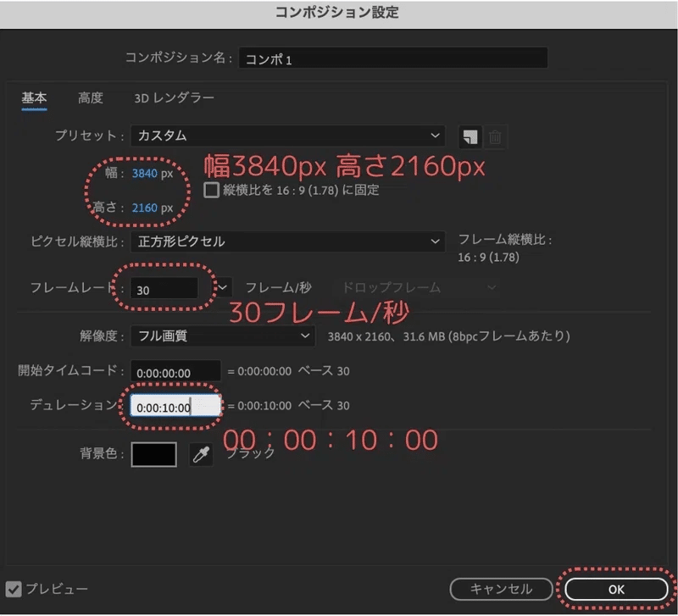The height and width of the screenshot is (616, 678).
Task: Click the ブラック color name label
Action: [250, 453]
